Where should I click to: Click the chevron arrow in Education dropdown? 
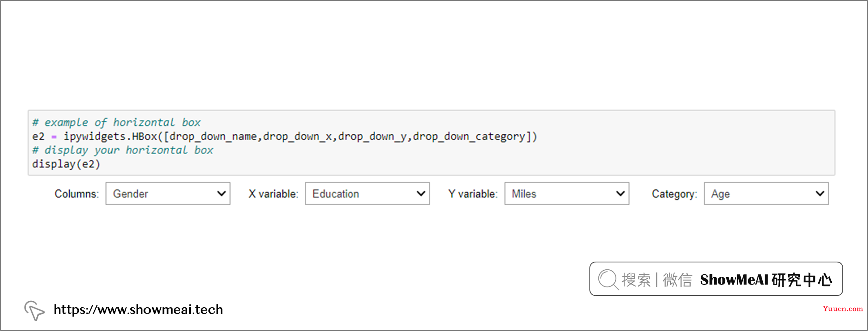421,193
